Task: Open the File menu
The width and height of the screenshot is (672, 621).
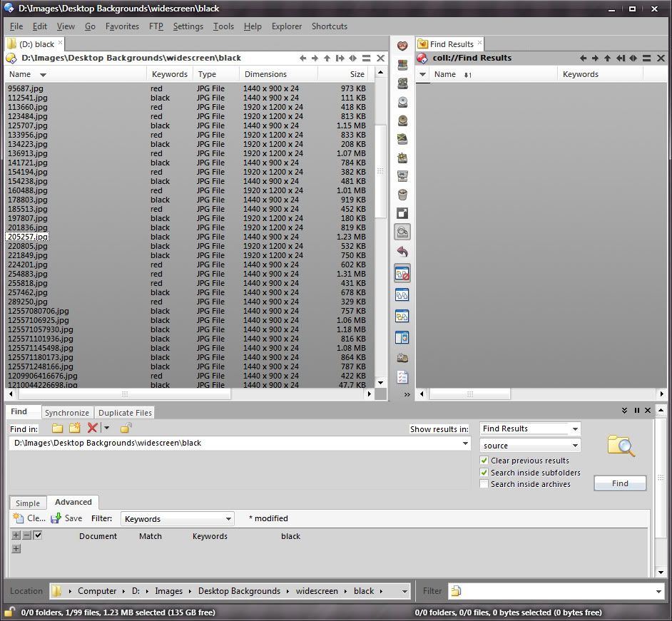Action: [x=16, y=26]
